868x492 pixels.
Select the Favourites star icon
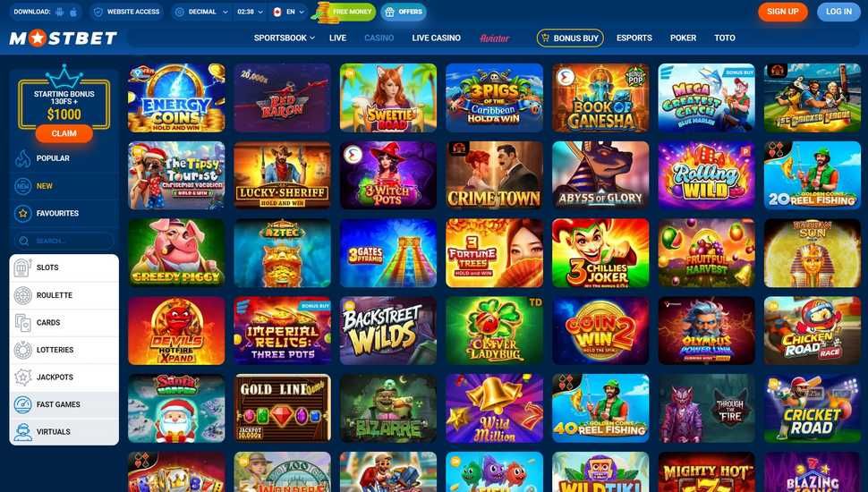(22, 213)
